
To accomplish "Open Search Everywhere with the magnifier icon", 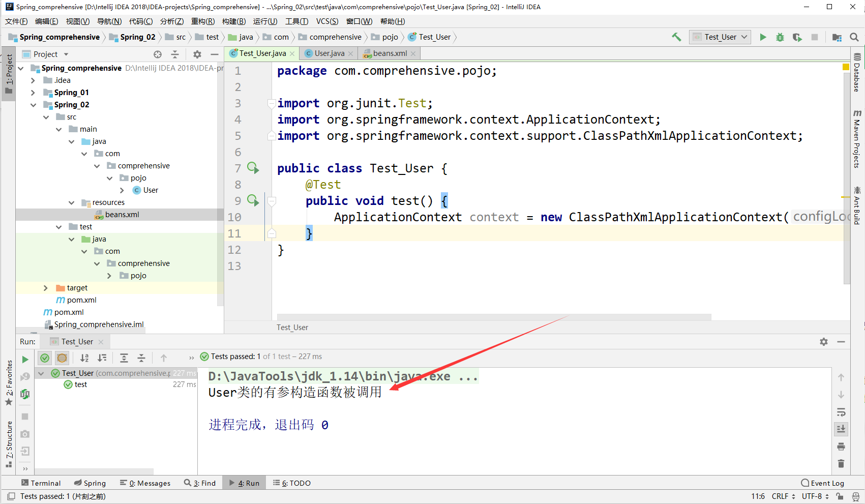I will coord(854,37).
